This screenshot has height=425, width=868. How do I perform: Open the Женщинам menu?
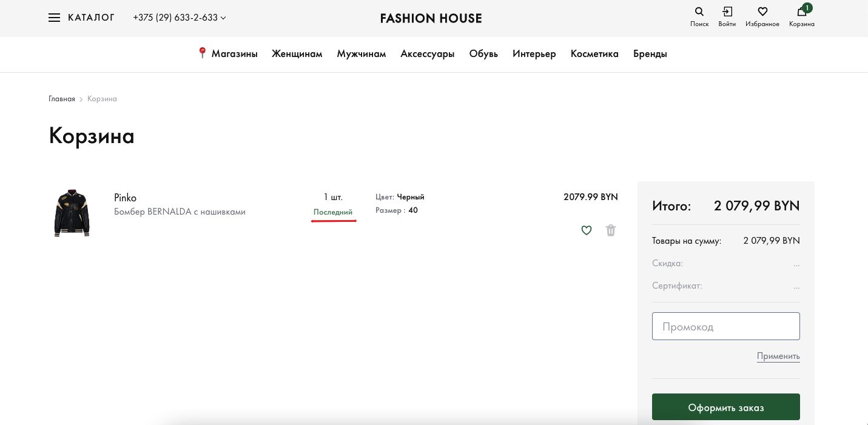tap(297, 54)
